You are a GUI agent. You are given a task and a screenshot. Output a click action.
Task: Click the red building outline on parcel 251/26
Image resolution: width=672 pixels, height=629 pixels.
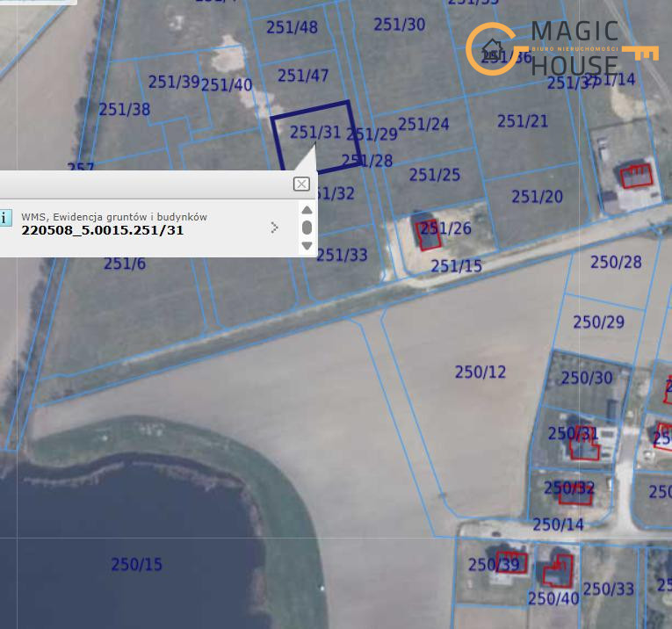428,235
